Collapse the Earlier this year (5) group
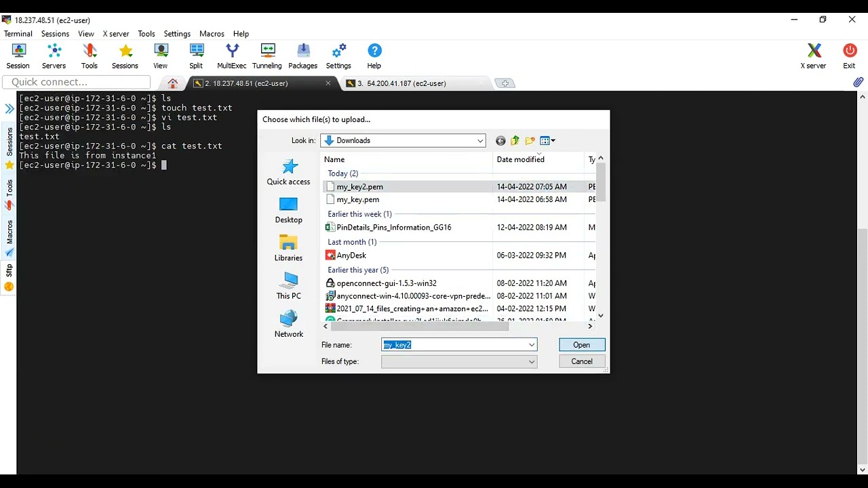 [x=358, y=270]
